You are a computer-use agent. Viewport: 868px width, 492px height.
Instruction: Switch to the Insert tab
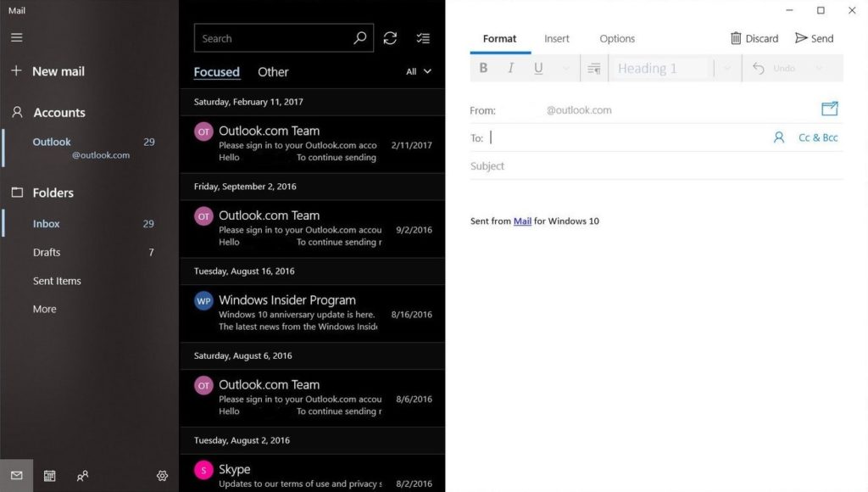click(556, 38)
